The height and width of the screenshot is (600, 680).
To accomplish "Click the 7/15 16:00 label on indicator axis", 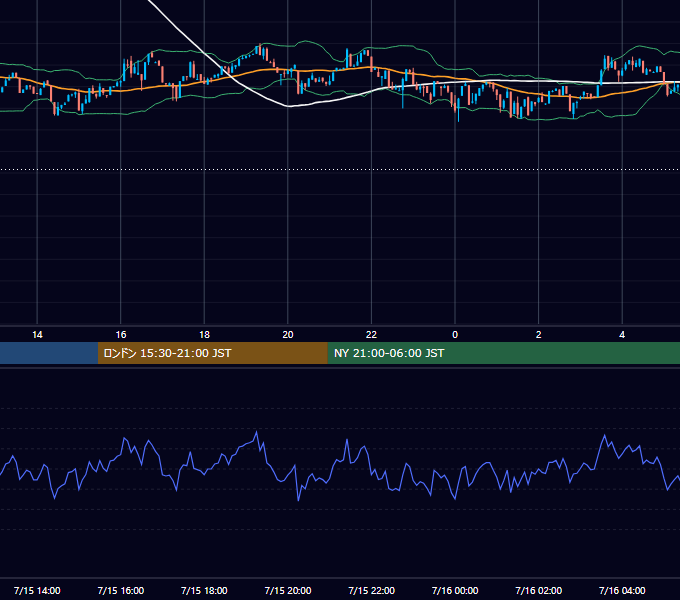I will click(121, 590).
